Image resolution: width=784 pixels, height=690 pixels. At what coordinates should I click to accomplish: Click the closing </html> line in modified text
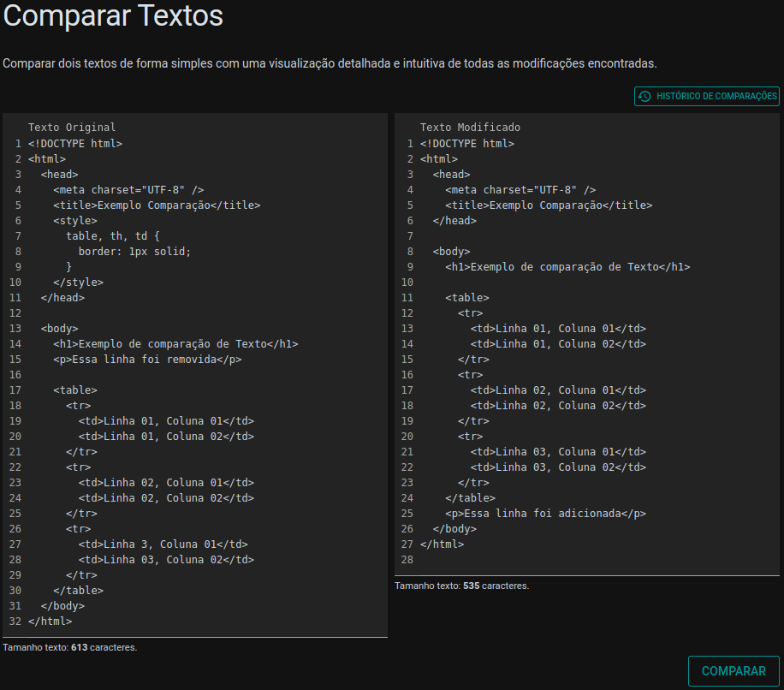point(441,544)
